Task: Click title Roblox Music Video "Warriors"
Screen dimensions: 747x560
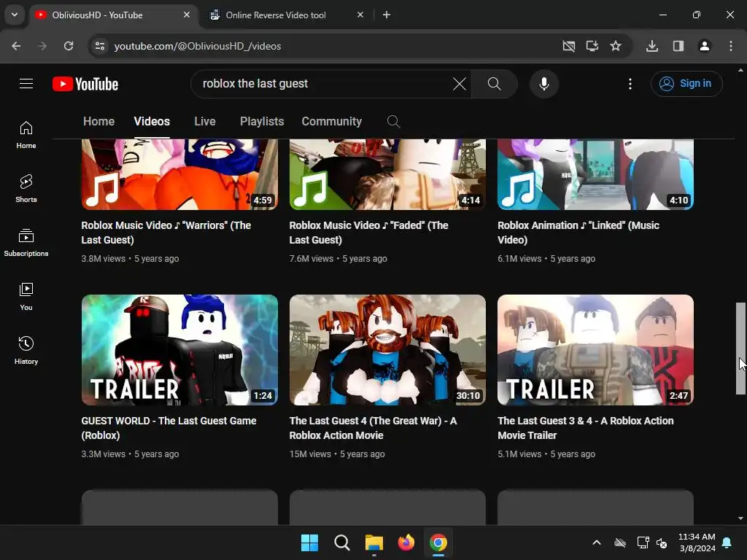Action: 166,233
